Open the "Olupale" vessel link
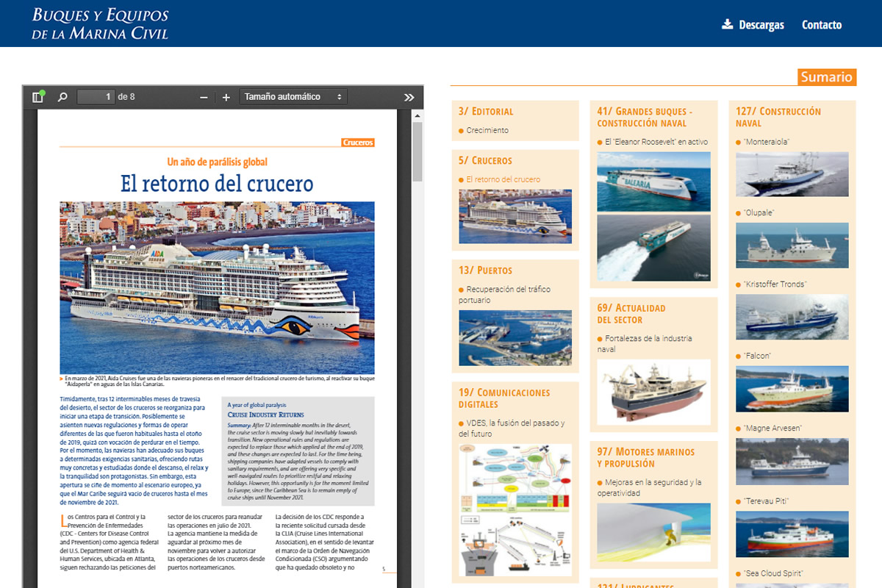 pos(759,213)
